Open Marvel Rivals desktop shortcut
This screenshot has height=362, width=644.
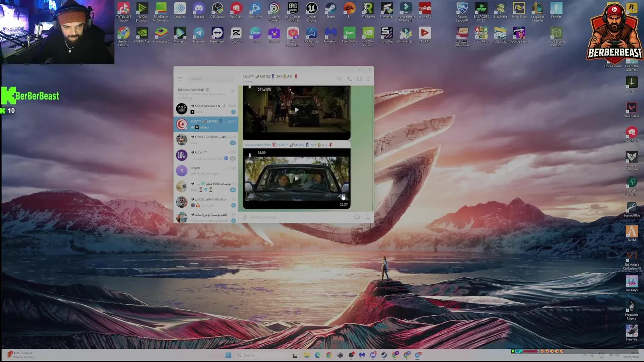pyautogui.click(x=519, y=11)
